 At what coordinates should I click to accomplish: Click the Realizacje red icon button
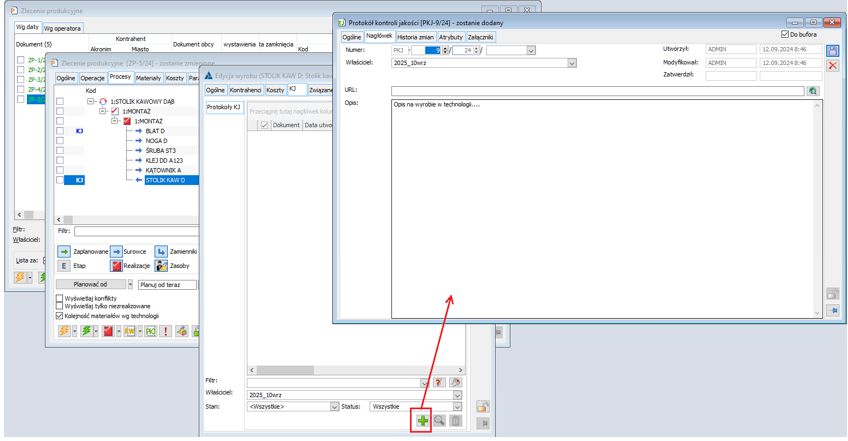[x=116, y=266]
